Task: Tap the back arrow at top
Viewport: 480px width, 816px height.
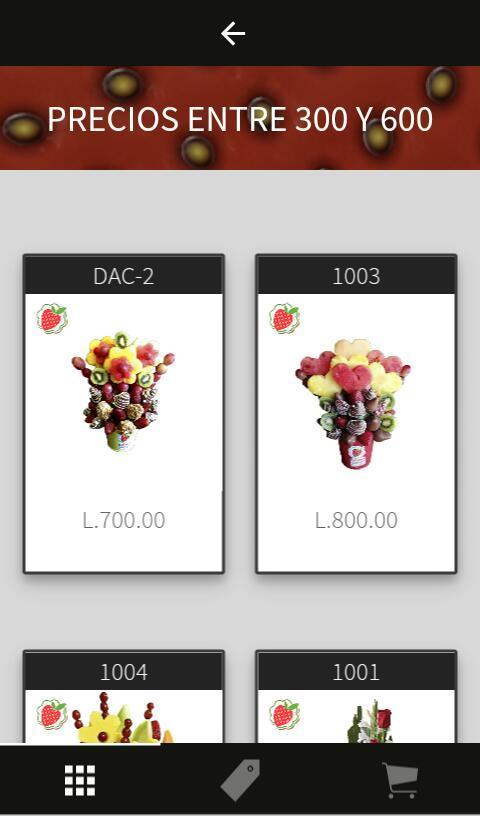Action: 233,34
